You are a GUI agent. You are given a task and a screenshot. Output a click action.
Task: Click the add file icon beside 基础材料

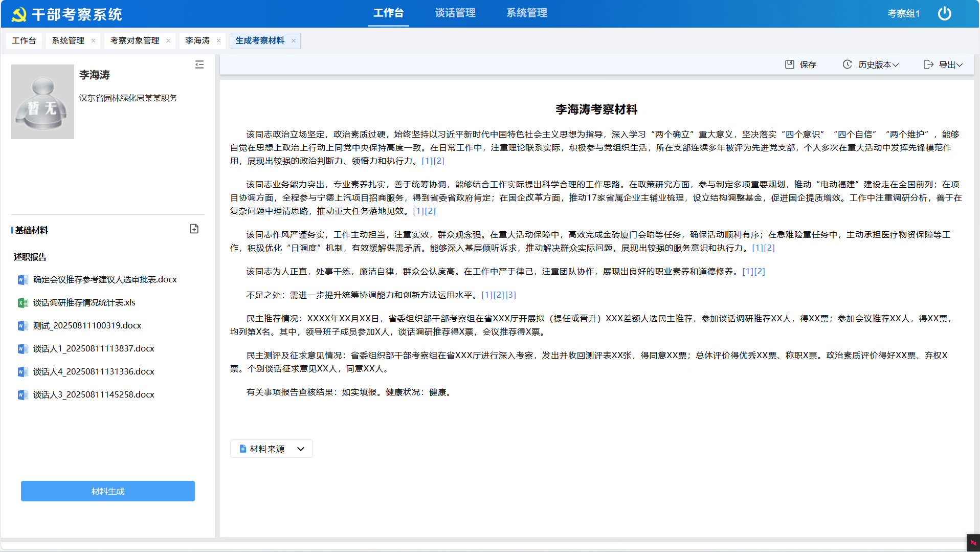pos(194,229)
